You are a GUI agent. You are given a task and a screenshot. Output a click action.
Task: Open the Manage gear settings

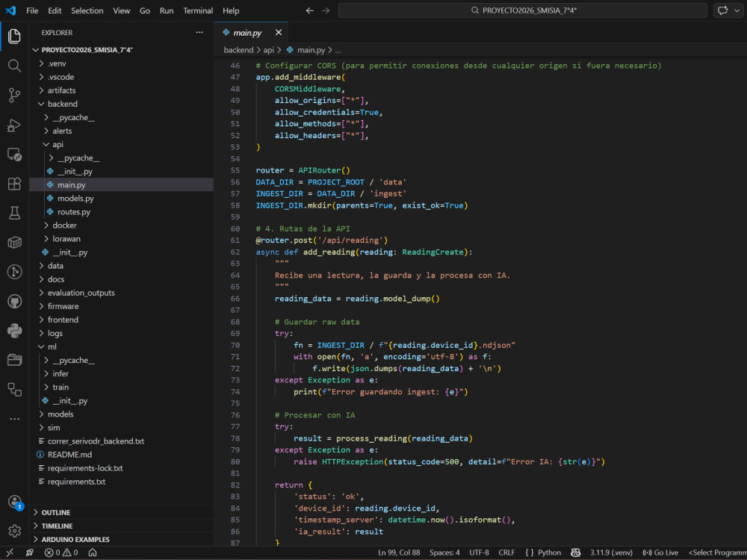coord(14,530)
